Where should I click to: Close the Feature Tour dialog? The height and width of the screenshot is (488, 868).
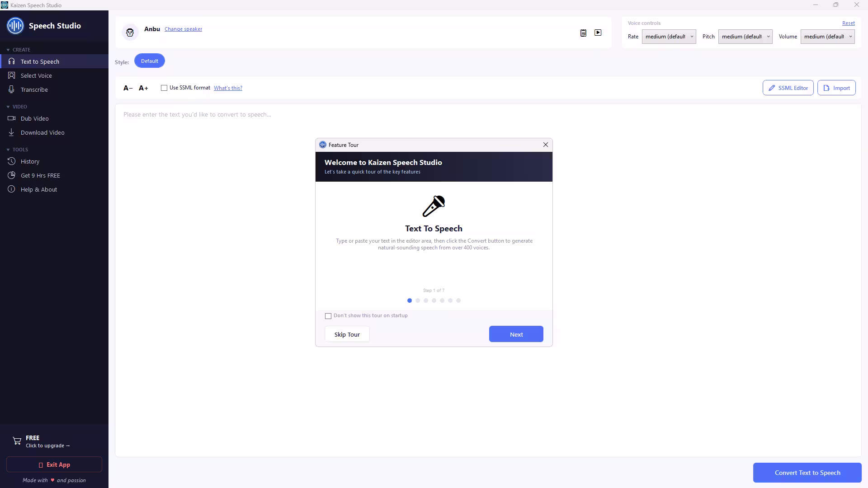pos(546,145)
